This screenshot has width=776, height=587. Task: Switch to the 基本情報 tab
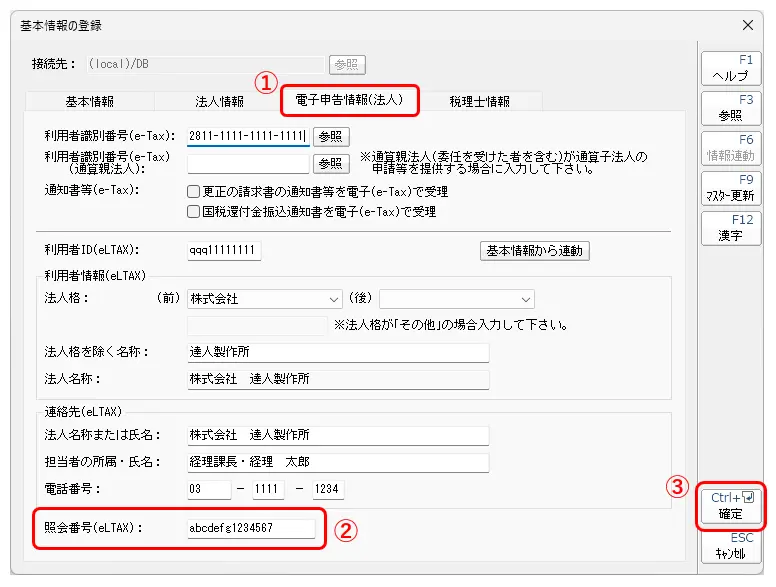(89, 101)
